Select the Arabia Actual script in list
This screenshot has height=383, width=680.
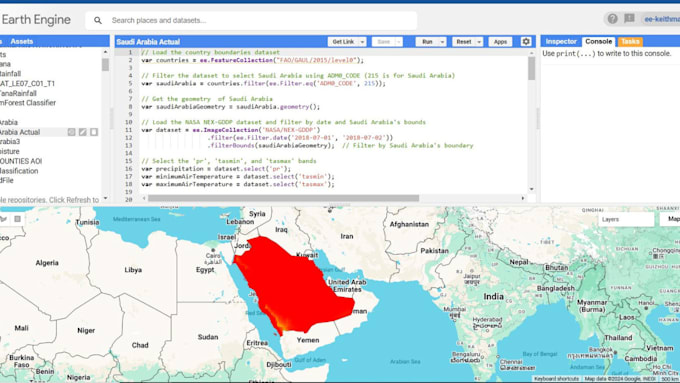(20, 132)
